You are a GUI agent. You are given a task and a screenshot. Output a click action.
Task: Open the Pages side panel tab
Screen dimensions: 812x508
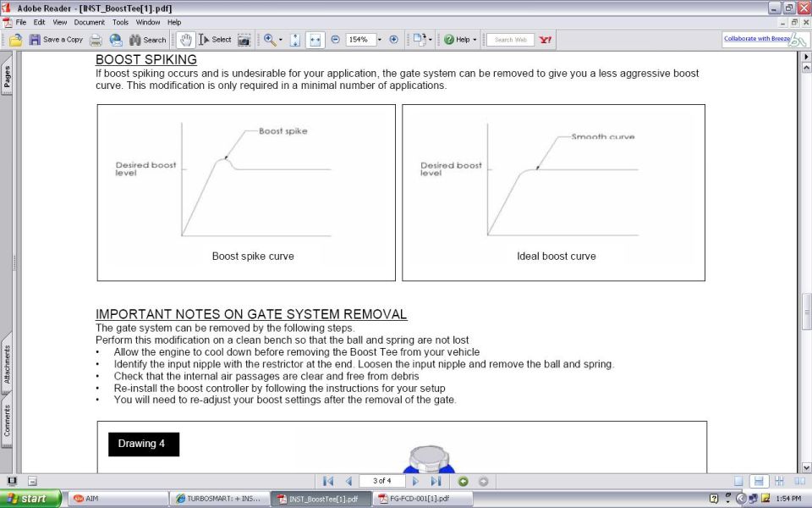tap(7, 75)
